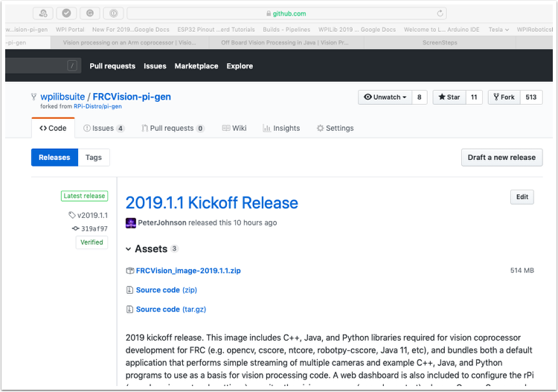Click Draft a new release
The height and width of the screenshot is (392, 558).
tap(501, 158)
